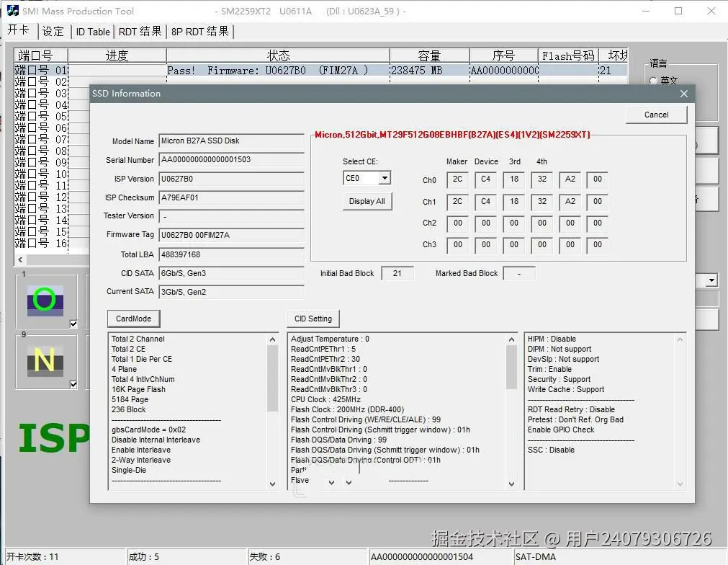Click the Total LBA field
This screenshot has width=728, height=565.
pyautogui.click(x=231, y=254)
